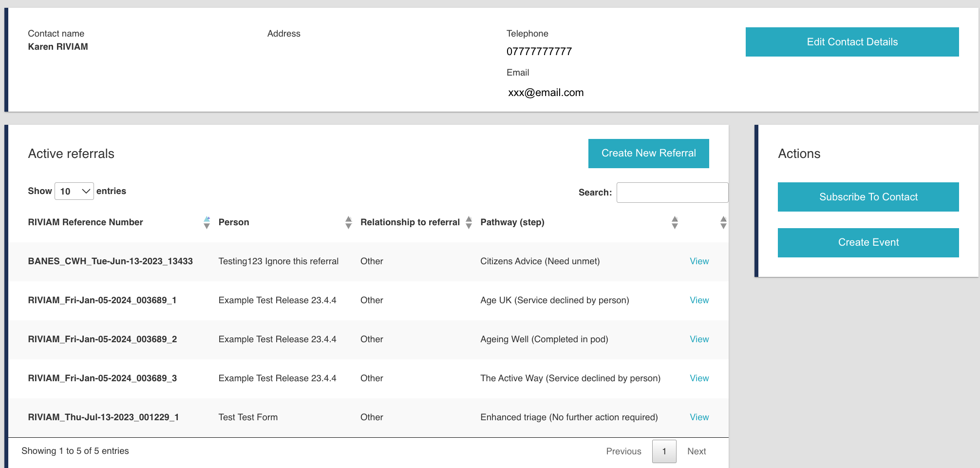Open View link for Ageing Well referral
Screen dimensions: 980x468
(x=699, y=339)
